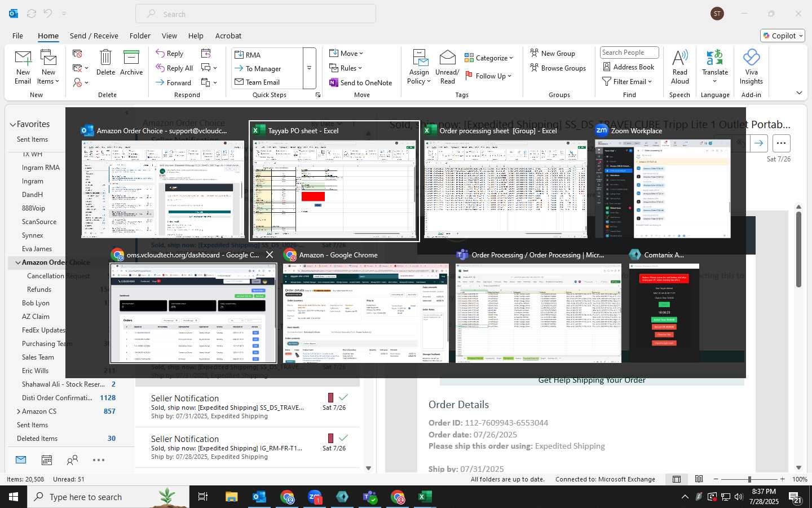Switch to Zoom Workplace window thumbnail
The height and width of the screenshot is (508, 812).
click(x=663, y=181)
